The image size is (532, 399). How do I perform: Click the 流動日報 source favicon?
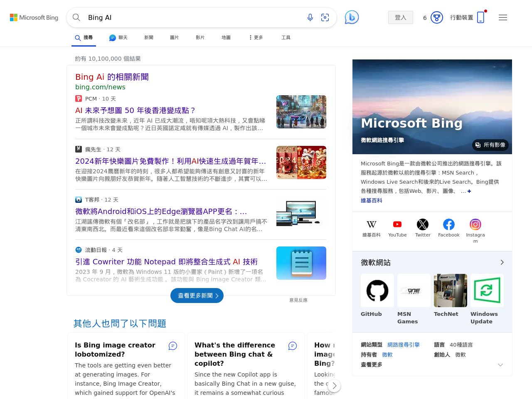[79, 250]
